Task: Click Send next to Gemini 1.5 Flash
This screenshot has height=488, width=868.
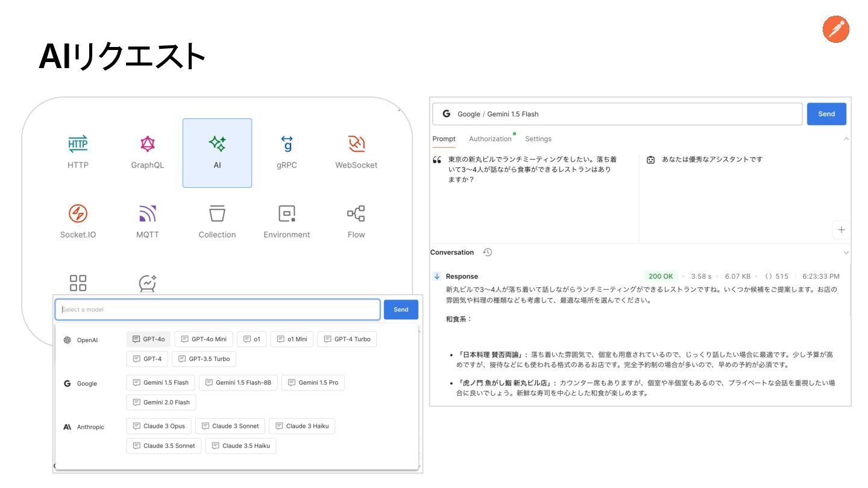Action: click(x=826, y=114)
